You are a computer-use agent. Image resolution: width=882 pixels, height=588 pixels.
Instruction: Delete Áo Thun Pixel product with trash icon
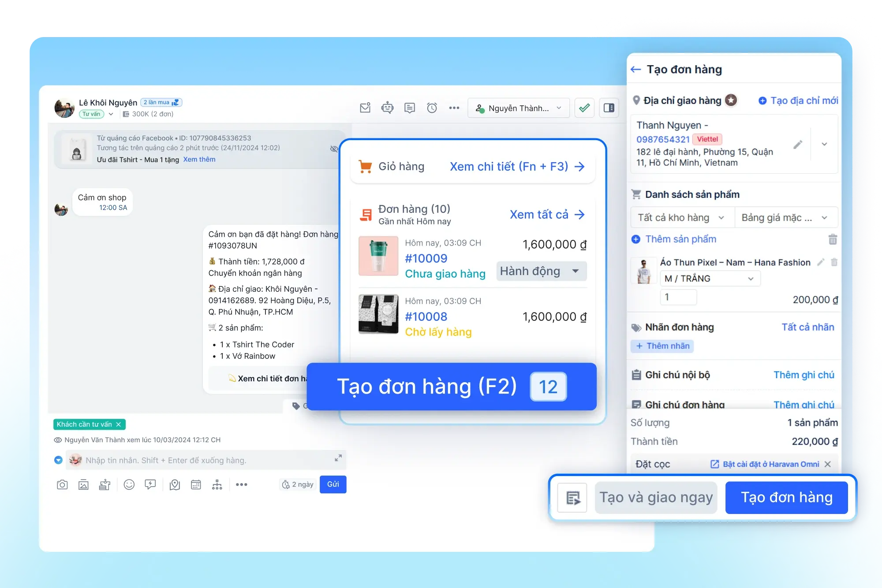pos(834,262)
